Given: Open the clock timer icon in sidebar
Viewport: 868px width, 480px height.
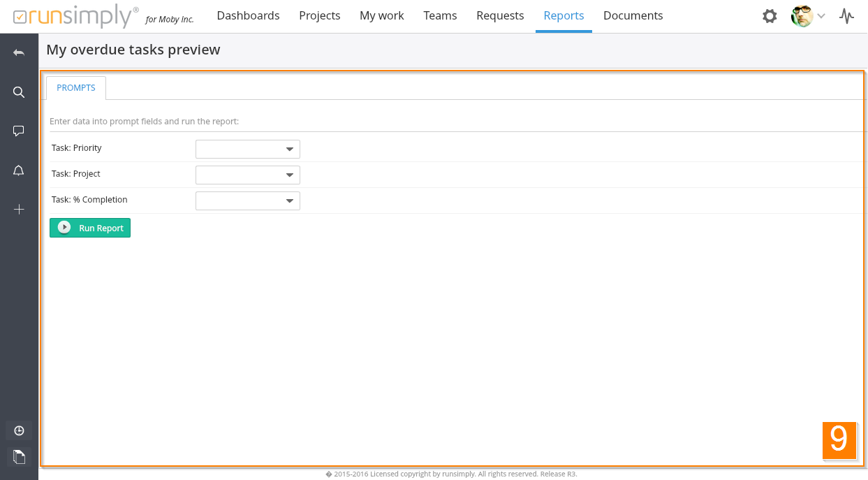Looking at the screenshot, I should click(x=19, y=430).
